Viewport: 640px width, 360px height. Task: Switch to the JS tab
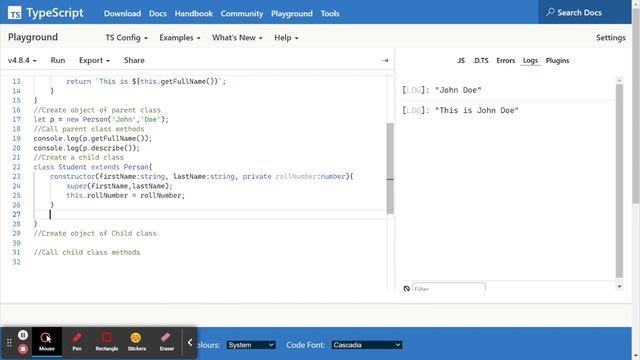point(461,60)
